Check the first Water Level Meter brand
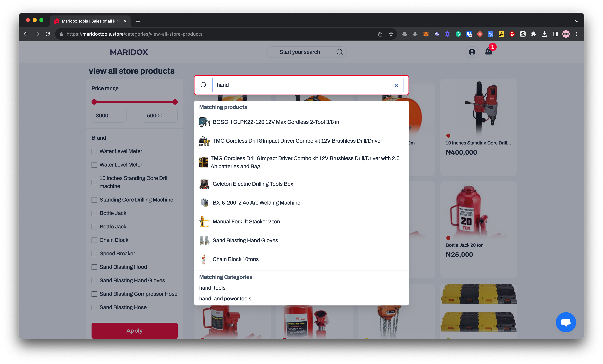The height and width of the screenshot is (364, 603). coord(94,151)
